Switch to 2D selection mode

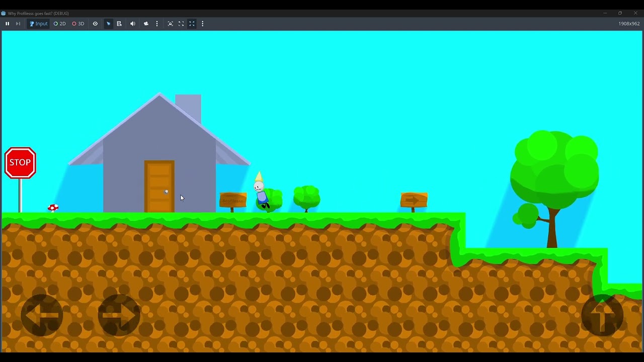pos(59,24)
